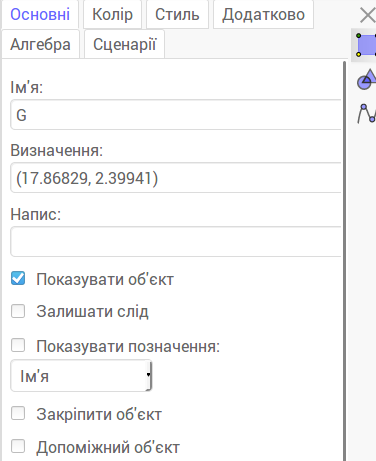Tick the Допоміжний об'єкт checkbox
This screenshot has height=461, width=376.
pos(18,446)
